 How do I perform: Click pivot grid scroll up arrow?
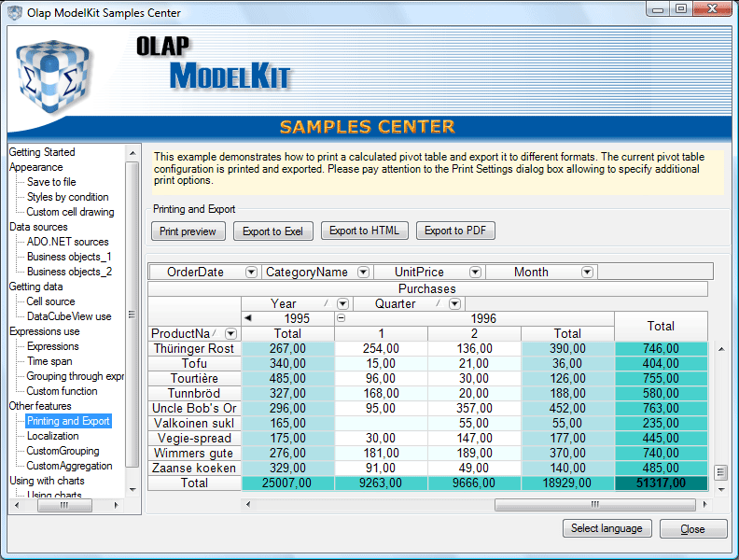pyautogui.click(x=721, y=349)
